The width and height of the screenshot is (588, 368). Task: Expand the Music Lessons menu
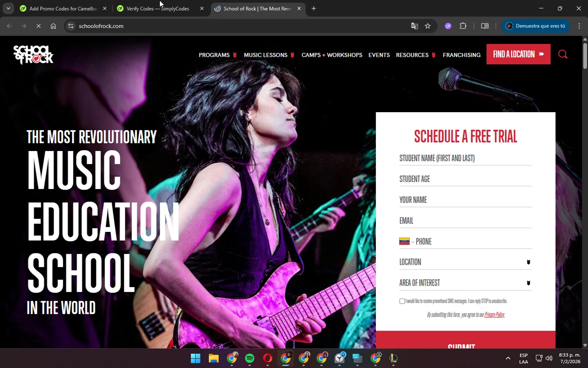269,55
